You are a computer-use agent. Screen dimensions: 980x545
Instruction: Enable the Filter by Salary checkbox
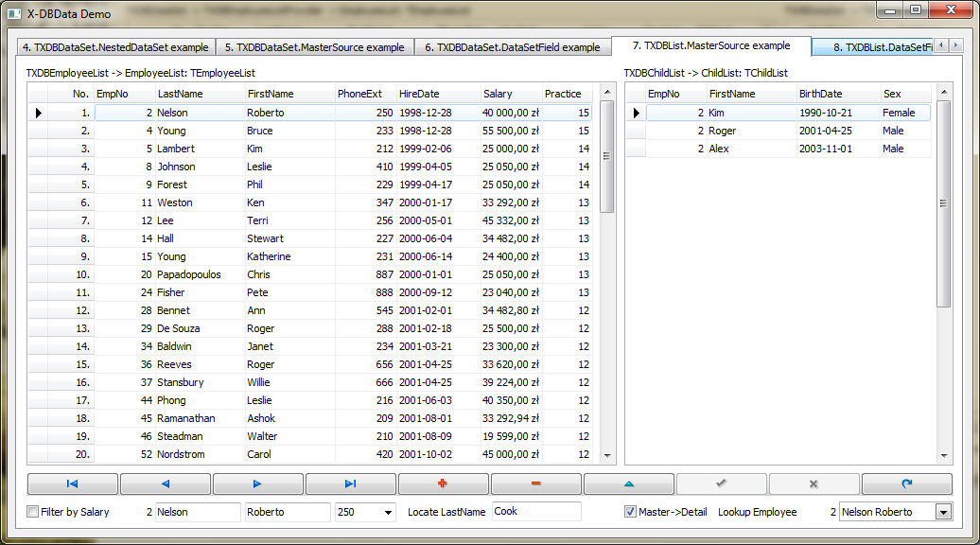34,512
